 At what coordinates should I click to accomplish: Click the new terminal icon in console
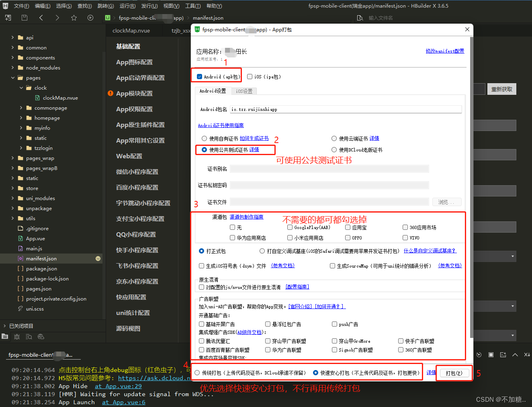[x=503, y=355]
